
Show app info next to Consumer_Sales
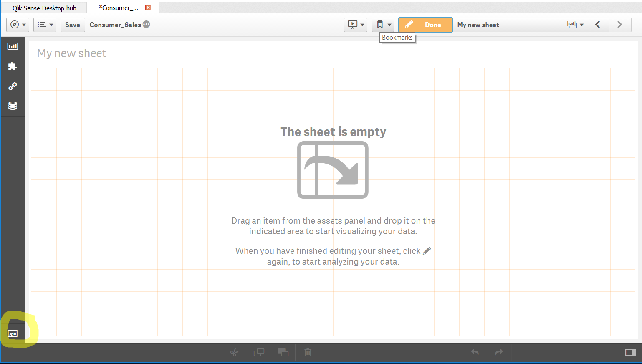[x=147, y=24]
